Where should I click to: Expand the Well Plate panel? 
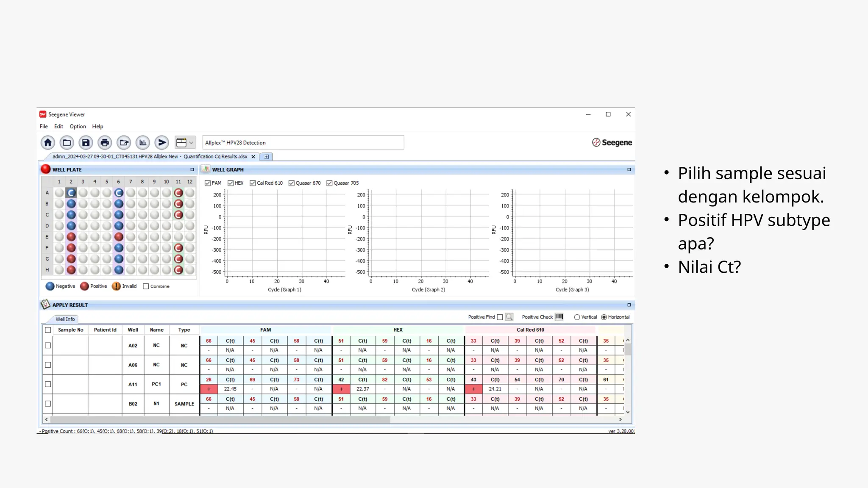point(192,169)
